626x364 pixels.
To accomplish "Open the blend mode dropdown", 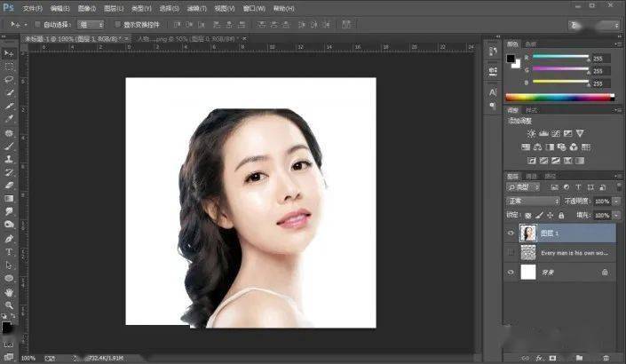I will pos(533,201).
